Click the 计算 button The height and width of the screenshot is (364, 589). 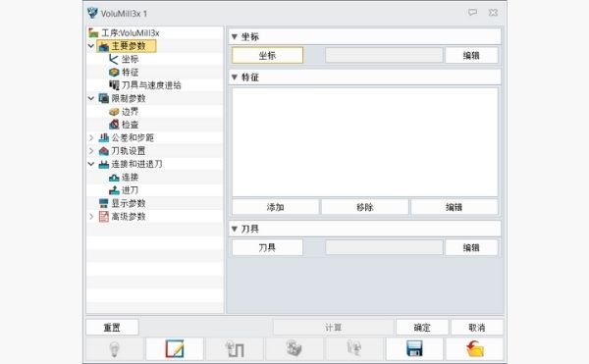[333, 328]
